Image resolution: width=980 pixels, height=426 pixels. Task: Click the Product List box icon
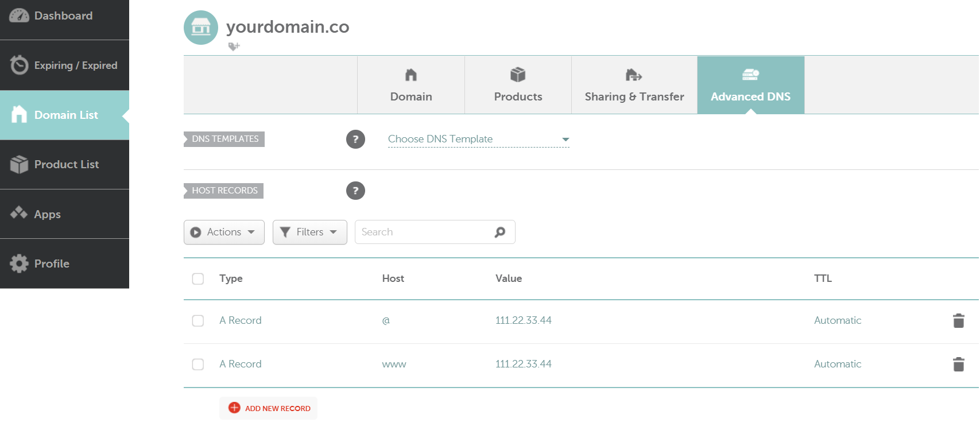pyautogui.click(x=19, y=164)
